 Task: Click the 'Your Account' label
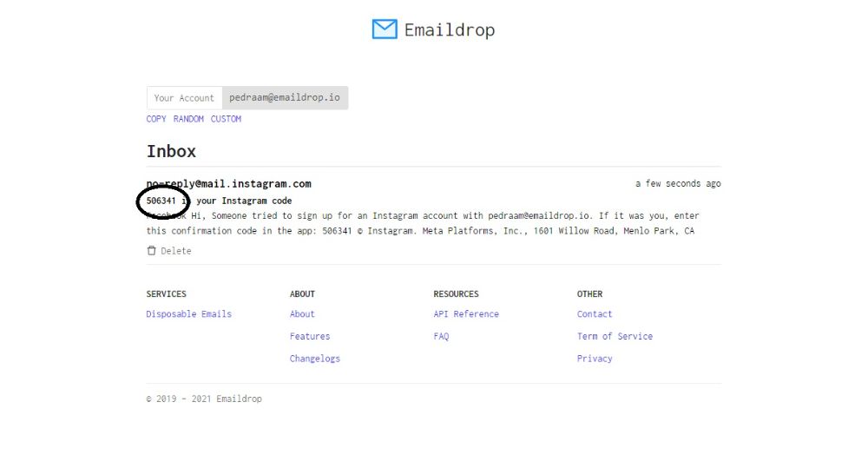click(184, 98)
